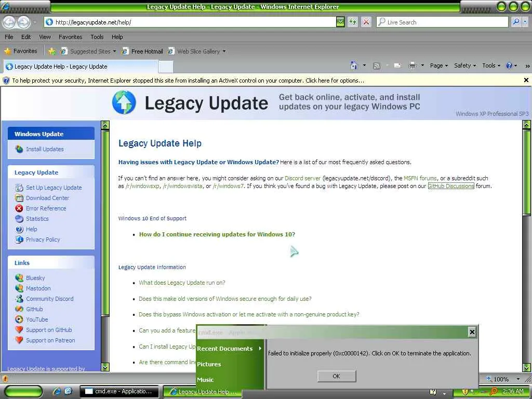Click the Discord server link
532x399 pixels.
tap(303, 178)
